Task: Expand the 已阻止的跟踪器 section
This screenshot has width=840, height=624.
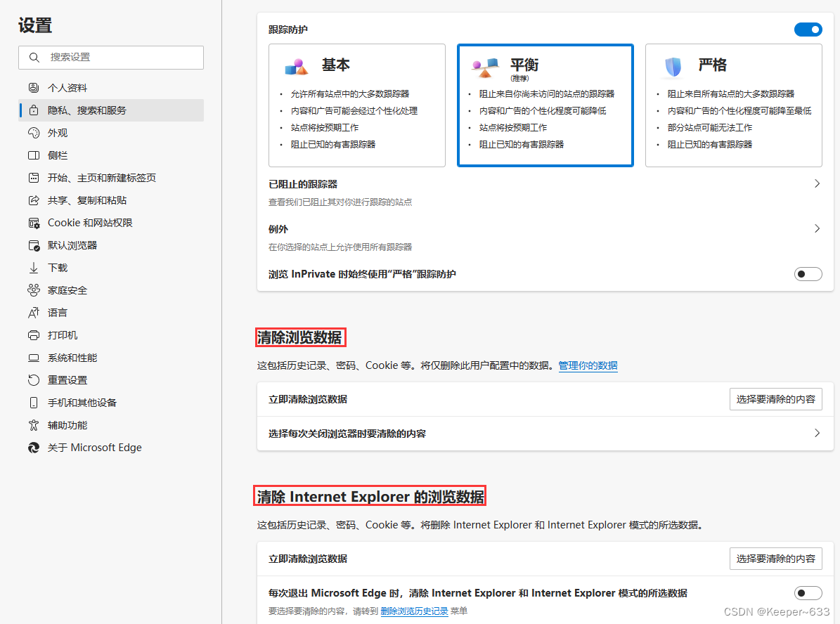Action: (x=816, y=183)
